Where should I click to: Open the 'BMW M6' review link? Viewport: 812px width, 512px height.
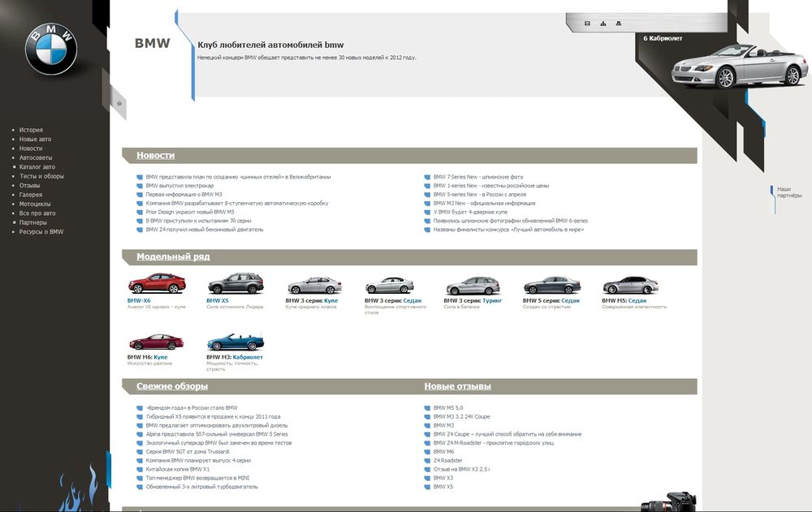(x=443, y=452)
